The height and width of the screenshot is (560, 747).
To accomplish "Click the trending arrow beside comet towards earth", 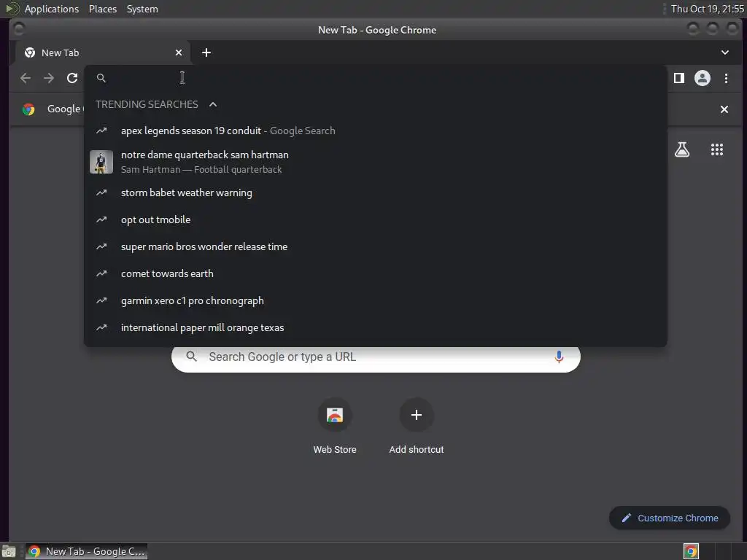I will pyautogui.click(x=101, y=274).
